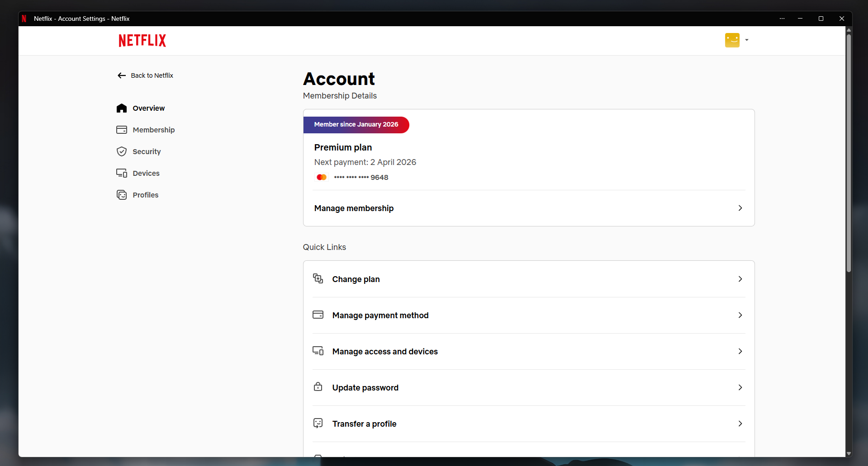The image size is (868, 466).
Task: Expand Manage membership using its chevron
Action: click(740, 208)
